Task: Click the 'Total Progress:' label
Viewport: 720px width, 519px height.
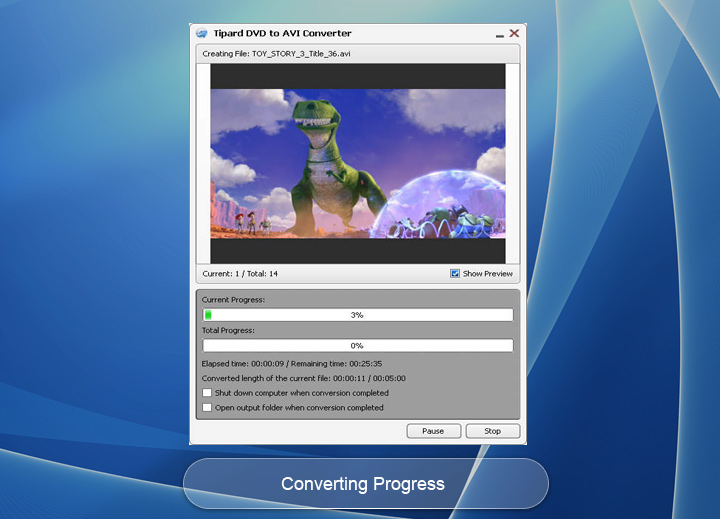Action: pos(228,330)
